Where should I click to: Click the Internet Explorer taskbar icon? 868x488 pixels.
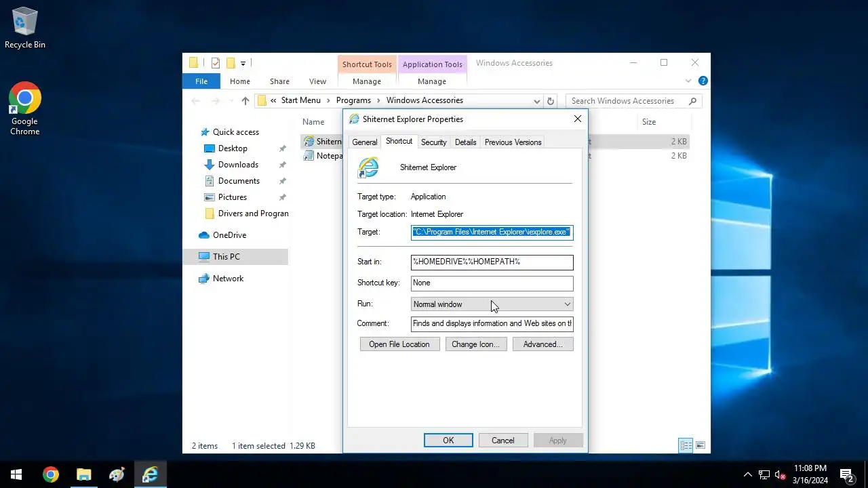[x=150, y=474]
